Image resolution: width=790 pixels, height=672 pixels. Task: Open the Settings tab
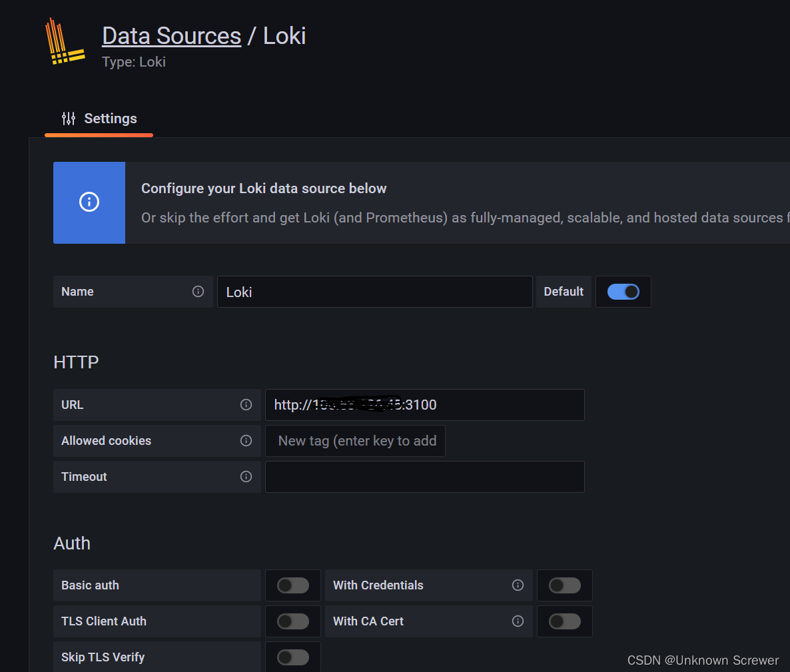99,119
